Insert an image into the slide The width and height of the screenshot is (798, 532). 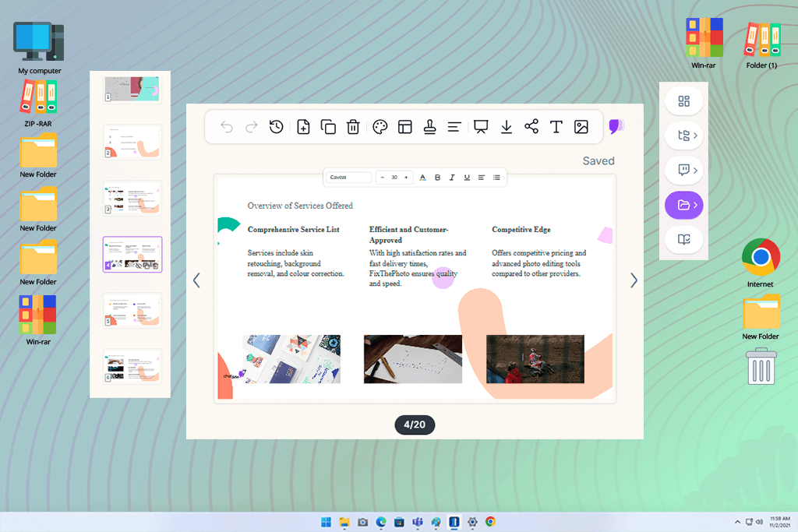[581, 127]
